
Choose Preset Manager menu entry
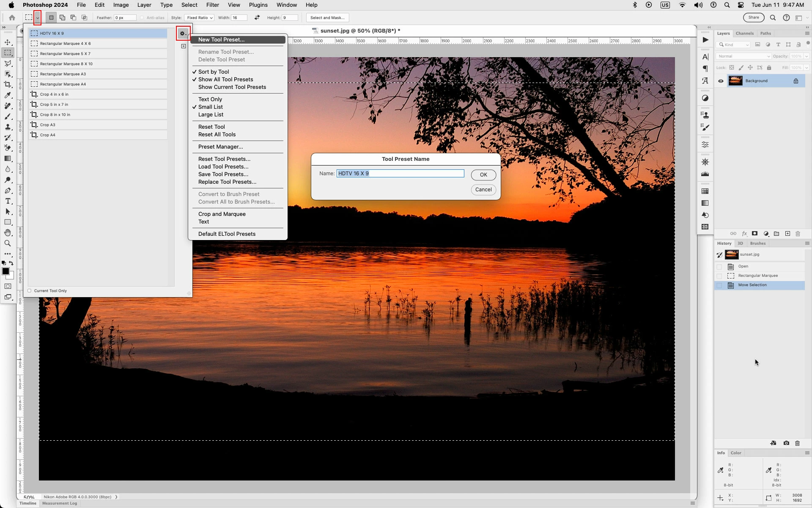pyautogui.click(x=220, y=147)
